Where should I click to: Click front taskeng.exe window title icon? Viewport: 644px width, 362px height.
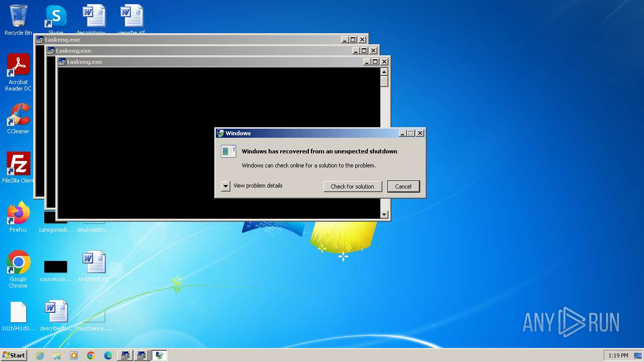[62, 62]
